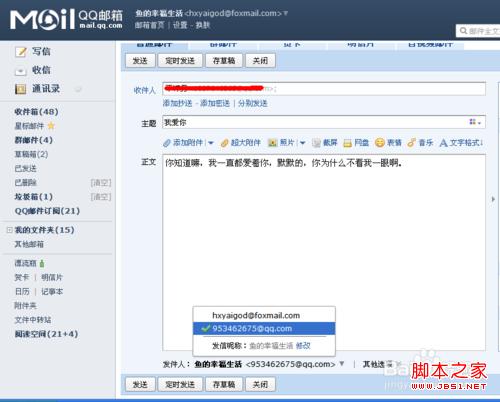Expand the right side panel arrow
Screen dimensions: 500x402
(x=493, y=199)
